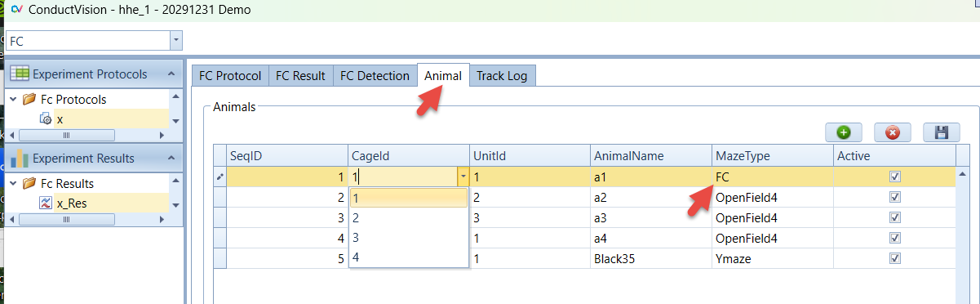Collapse the Experiment Protocols panel
The width and height of the screenshot is (980, 304).
pyautogui.click(x=171, y=74)
